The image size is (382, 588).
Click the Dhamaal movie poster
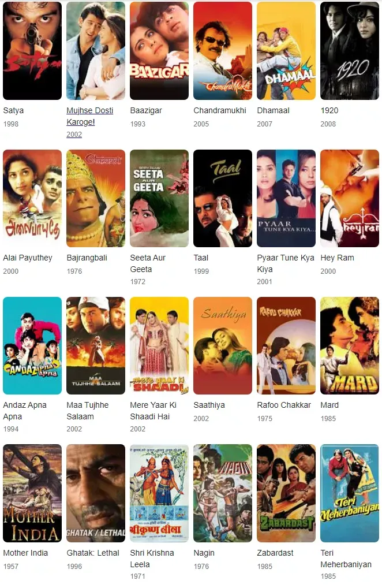click(x=286, y=51)
